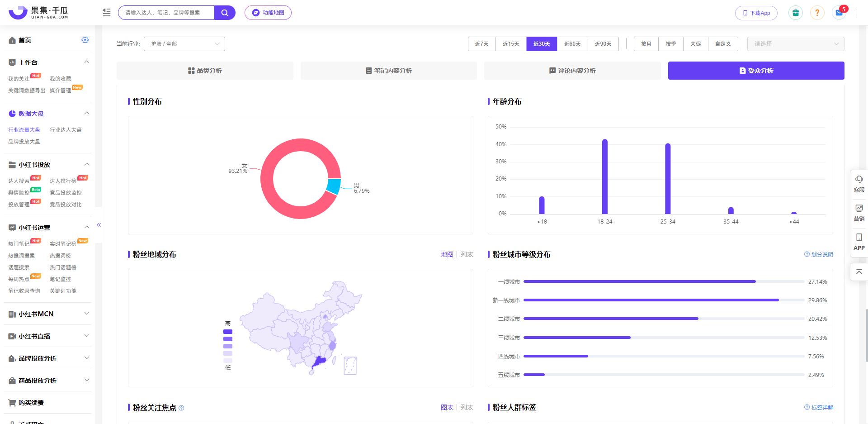
Task: Open the messages mail icon
Action: point(839,13)
